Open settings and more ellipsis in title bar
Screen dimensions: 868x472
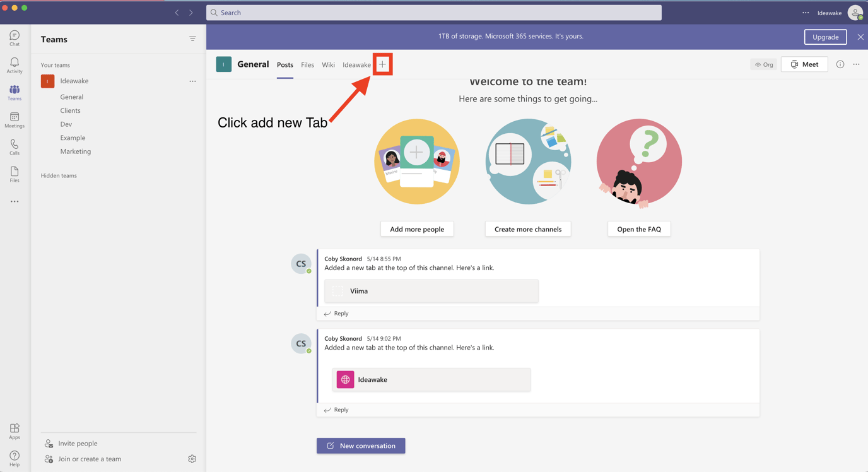point(806,13)
